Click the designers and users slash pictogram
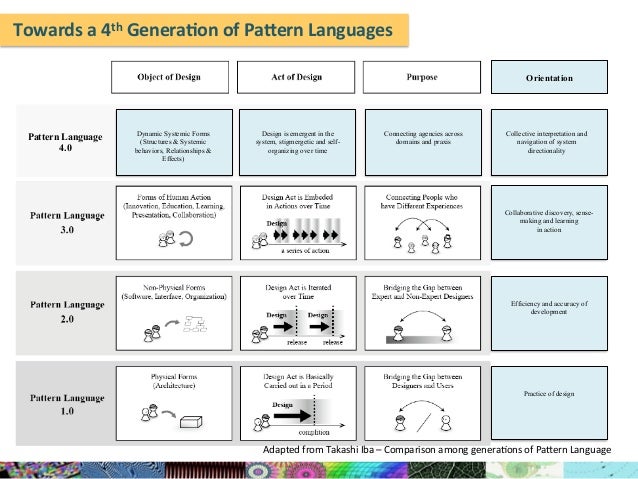This screenshot has width=638, height=479. [423, 416]
